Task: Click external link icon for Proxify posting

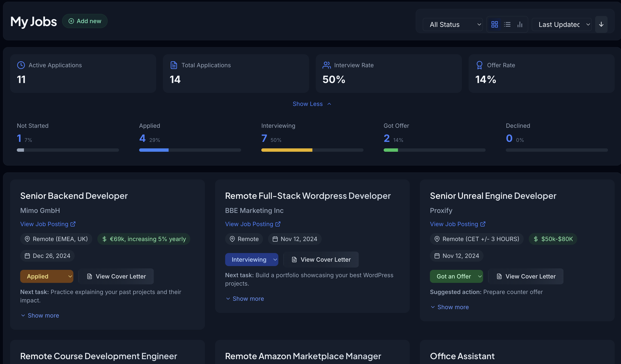Action: [x=483, y=224]
